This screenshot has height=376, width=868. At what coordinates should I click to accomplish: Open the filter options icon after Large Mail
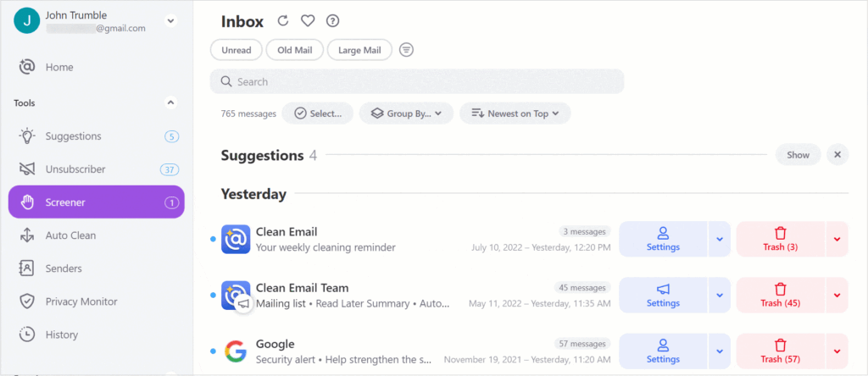click(x=406, y=50)
